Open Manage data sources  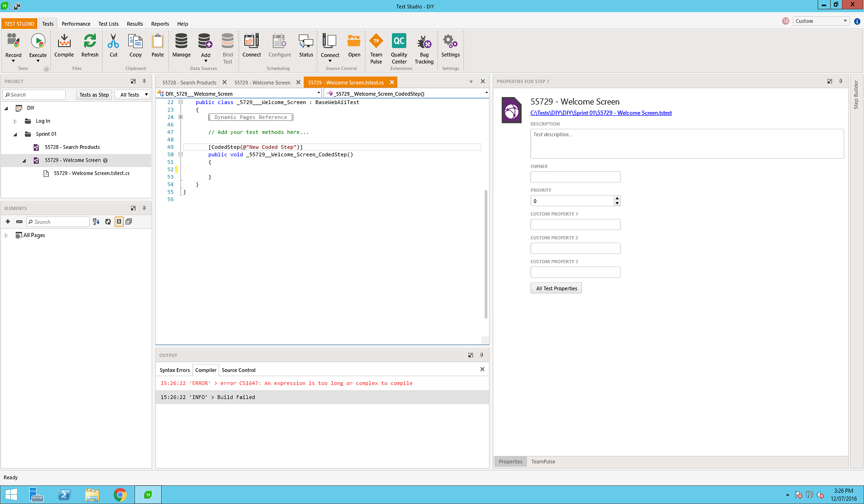[x=181, y=46]
